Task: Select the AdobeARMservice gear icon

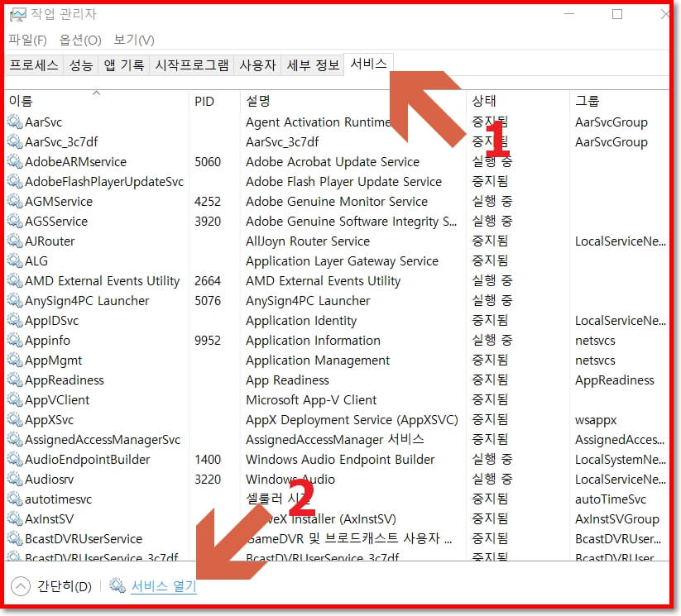Action: point(15,161)
